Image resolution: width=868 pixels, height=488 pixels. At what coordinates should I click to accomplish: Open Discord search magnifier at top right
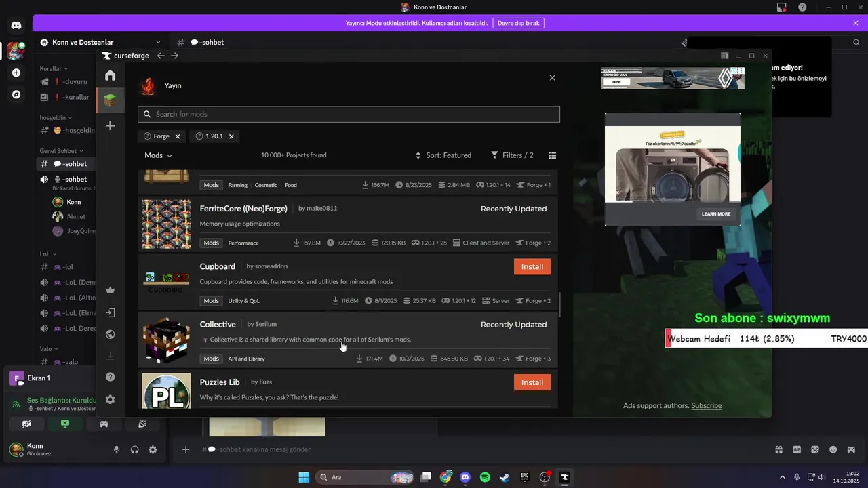coord(856,42)
